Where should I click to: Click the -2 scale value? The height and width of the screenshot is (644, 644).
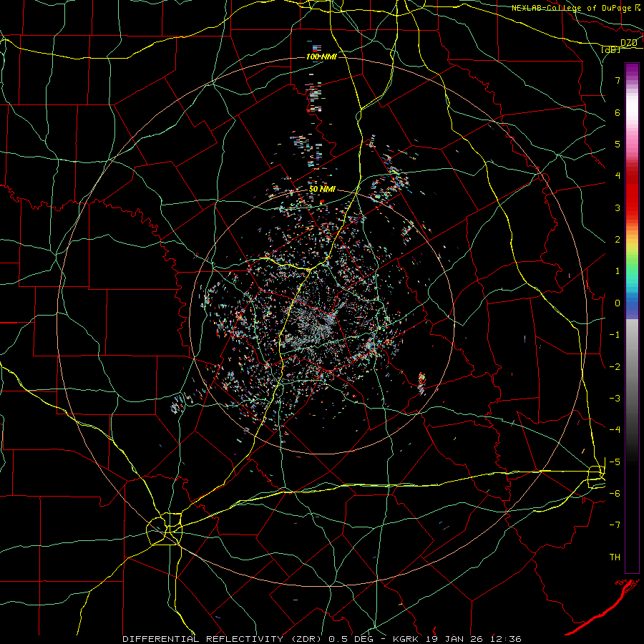tap(615, 366)
